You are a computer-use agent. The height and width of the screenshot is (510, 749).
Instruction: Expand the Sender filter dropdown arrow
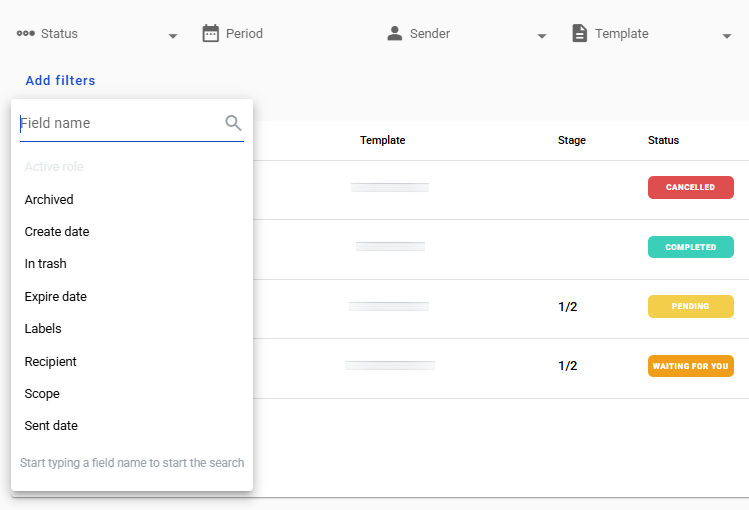542,36
